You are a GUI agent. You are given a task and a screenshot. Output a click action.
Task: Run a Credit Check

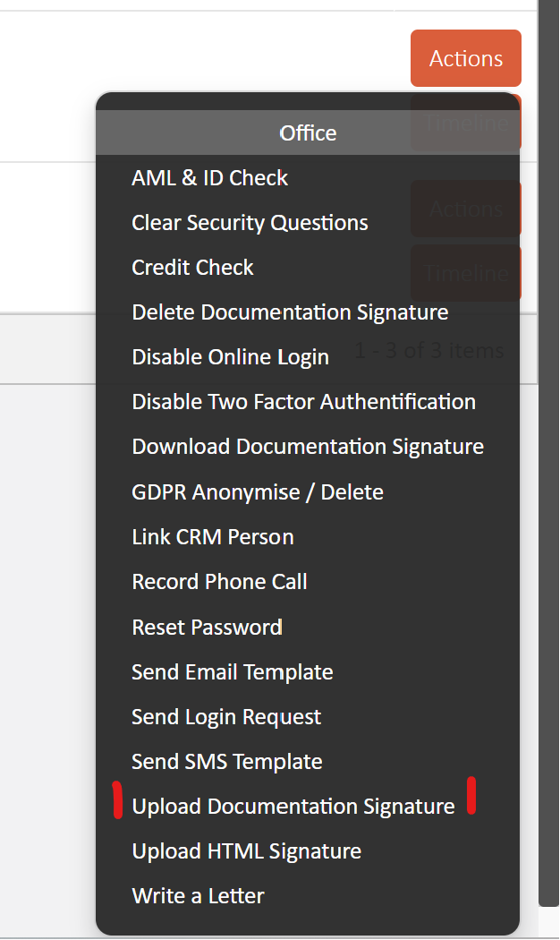click(x=192, y=268)
